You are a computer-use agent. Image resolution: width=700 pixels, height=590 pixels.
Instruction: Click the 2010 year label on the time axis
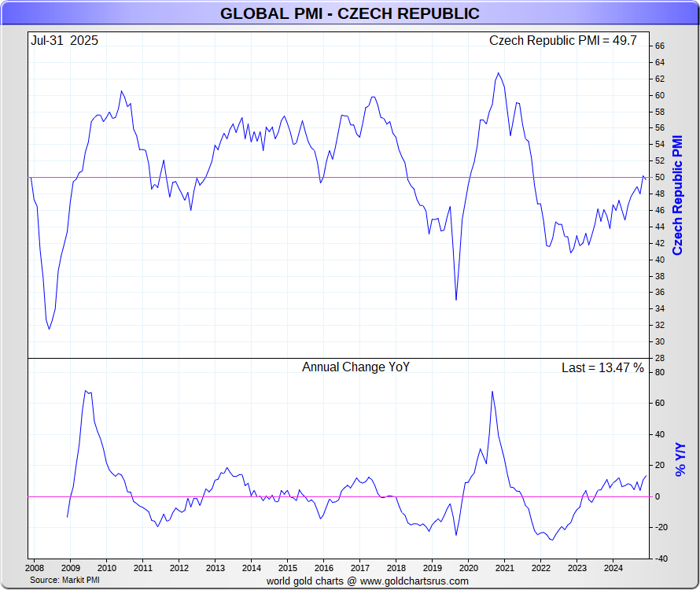(107, 568)
